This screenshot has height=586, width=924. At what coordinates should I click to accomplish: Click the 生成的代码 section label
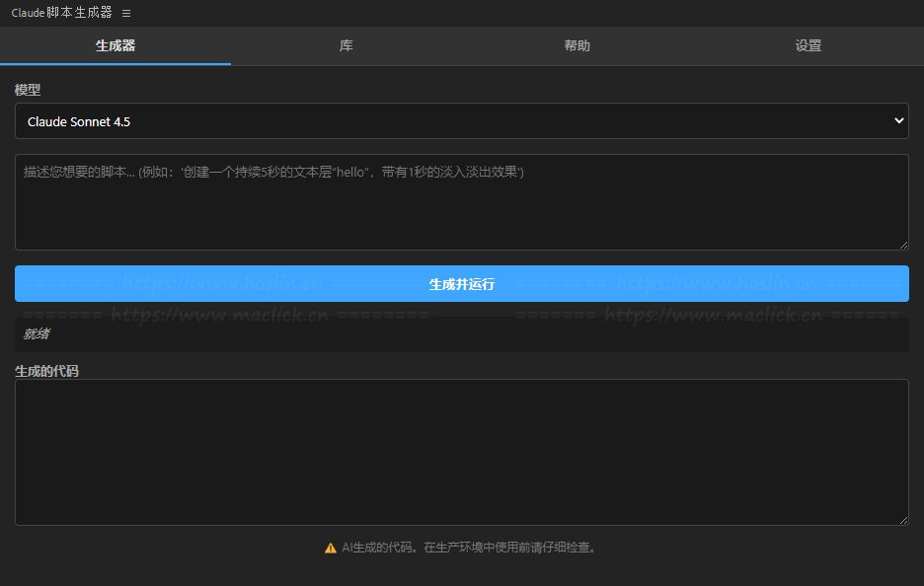[46, 371]
